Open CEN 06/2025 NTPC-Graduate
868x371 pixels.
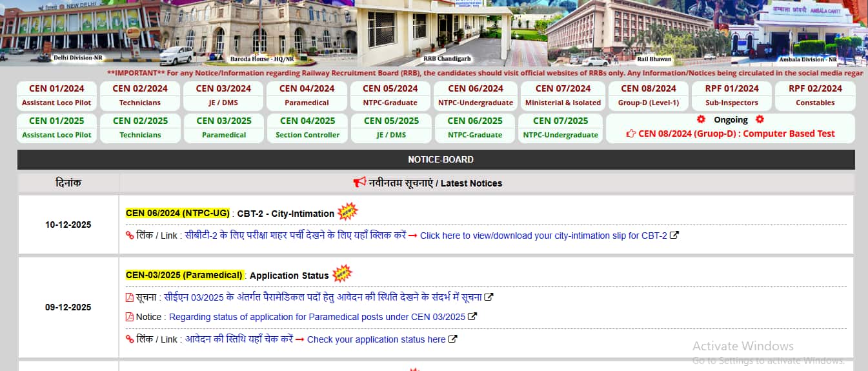point(476,128)
